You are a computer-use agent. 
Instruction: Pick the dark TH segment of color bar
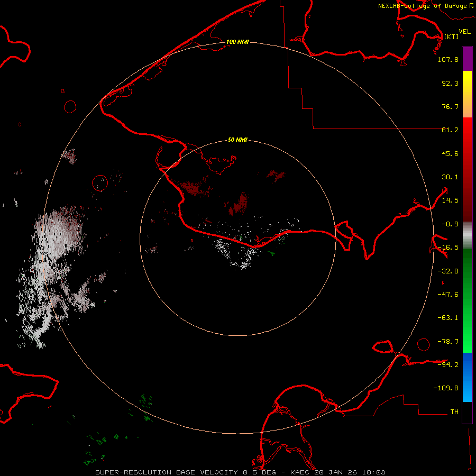[x=467, y=412]
